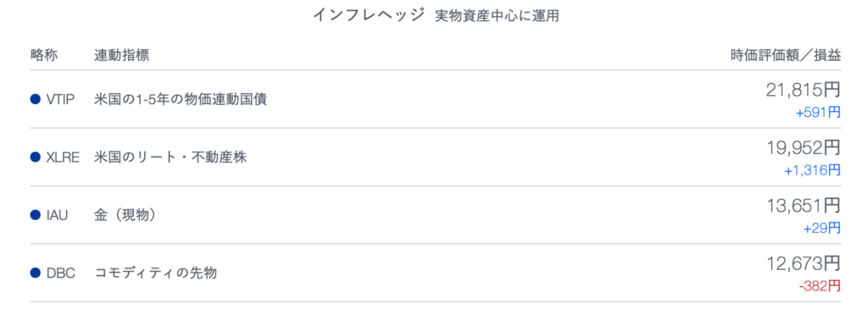Select the IAU ticker label

[x=58, y=215]
